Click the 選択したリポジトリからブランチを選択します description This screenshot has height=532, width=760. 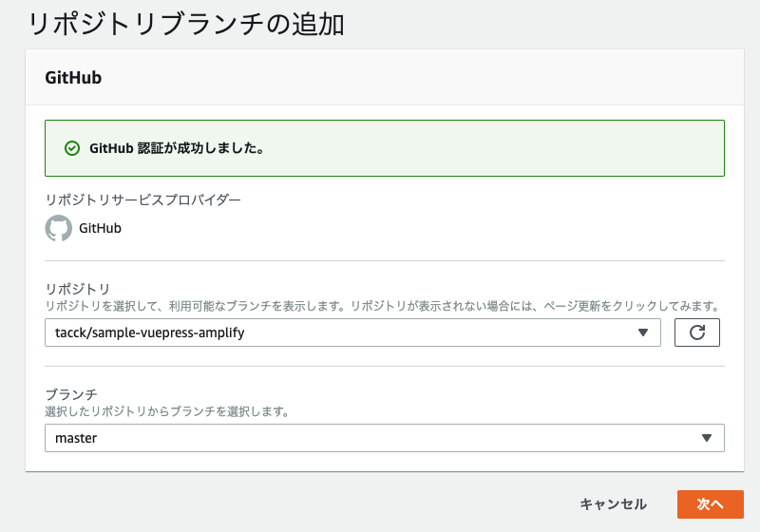point(167,412)
